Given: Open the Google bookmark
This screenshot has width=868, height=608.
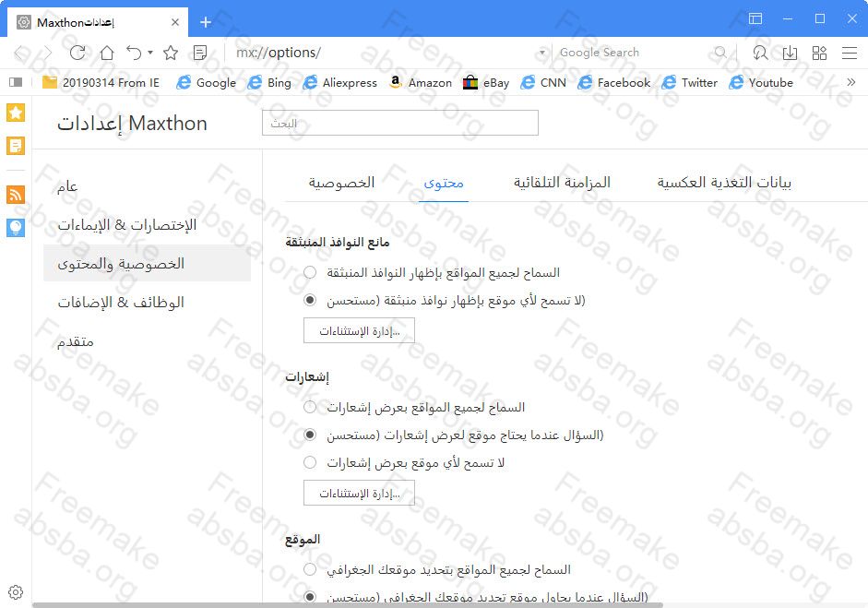Looking at the screenshot, I should tap(206, 82).
